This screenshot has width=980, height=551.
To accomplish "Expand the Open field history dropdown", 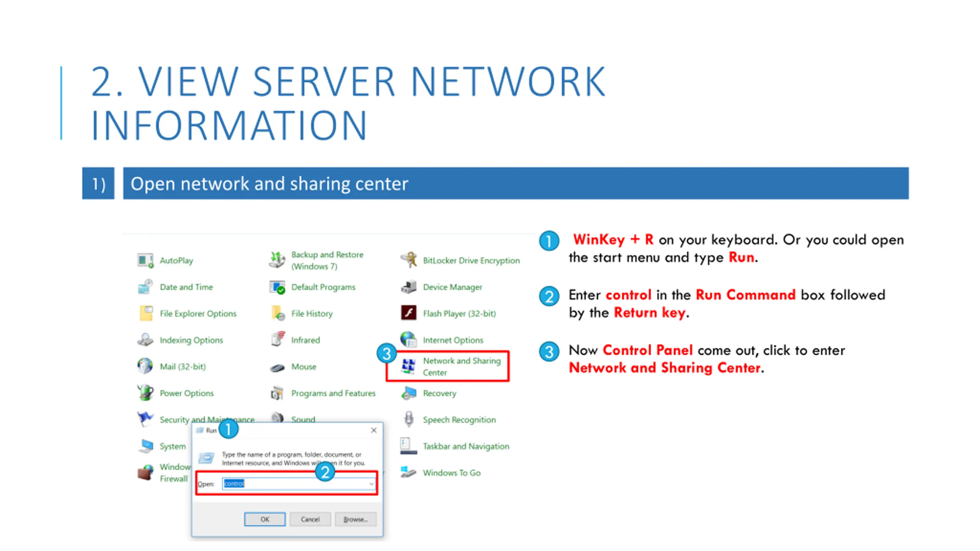I will [x=371, y=484].
